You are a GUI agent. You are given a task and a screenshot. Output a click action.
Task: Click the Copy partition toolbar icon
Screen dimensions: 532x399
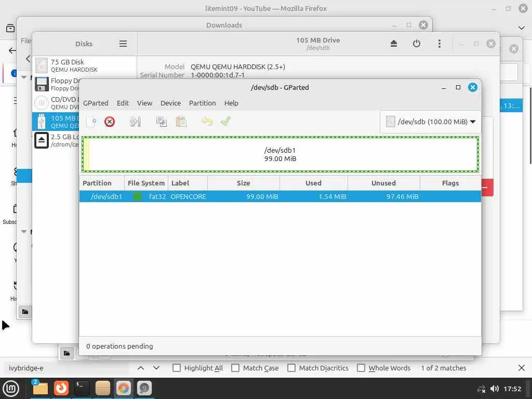(161, 122)
